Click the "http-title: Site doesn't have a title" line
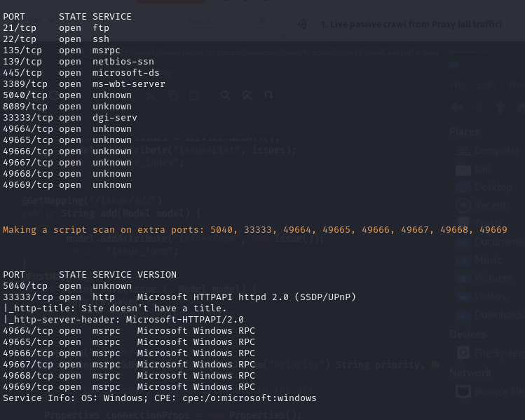Screen dimensions: 525x420 point(114,309)
